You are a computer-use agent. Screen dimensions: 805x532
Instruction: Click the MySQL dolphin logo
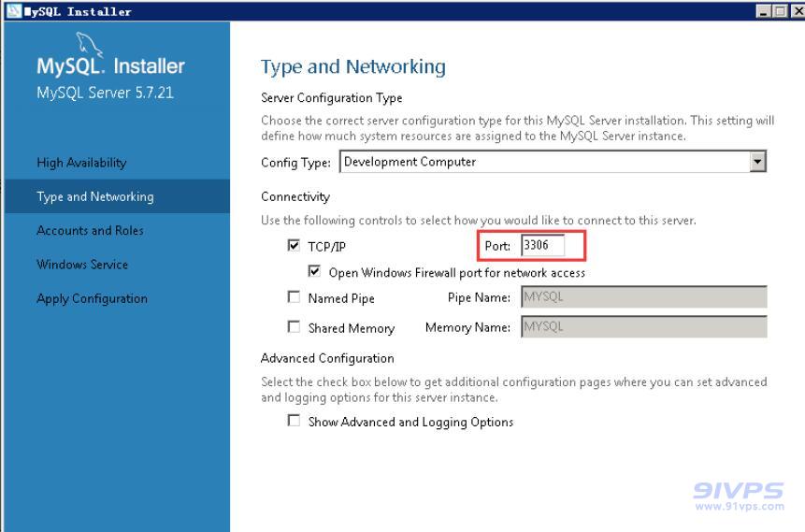pos(90,44)
